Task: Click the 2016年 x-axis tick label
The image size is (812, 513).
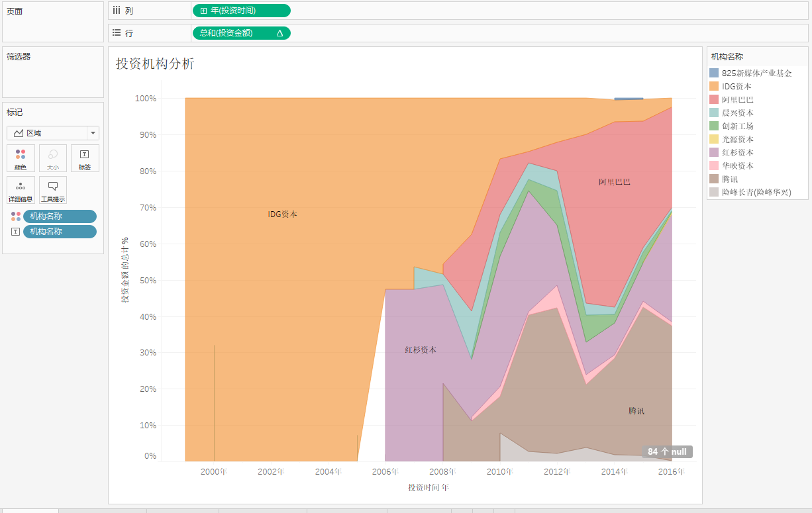Action: click(x=672, y=471)
